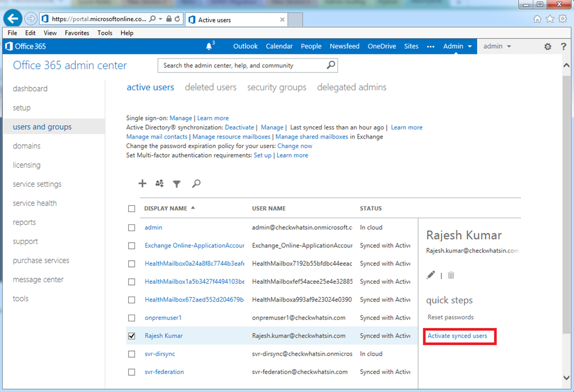The width and height of the screenshot is (574, 392).
Task: Sort by the STATUS column header
Action: click(371, 208)
